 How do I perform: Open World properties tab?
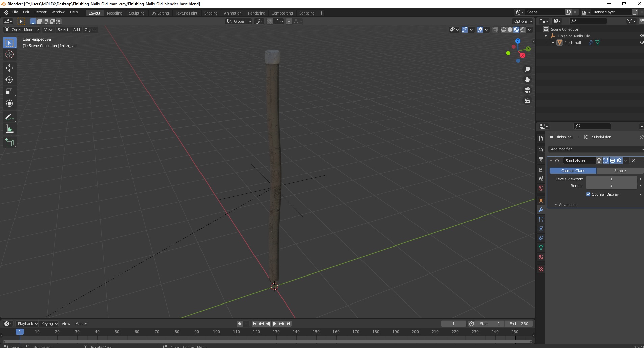click(541, 188)
